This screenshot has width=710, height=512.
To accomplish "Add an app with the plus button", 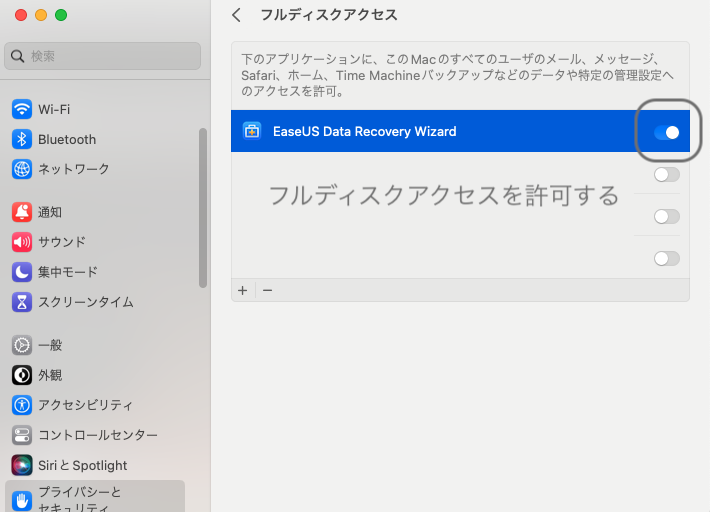I will [x=243, y=290].
